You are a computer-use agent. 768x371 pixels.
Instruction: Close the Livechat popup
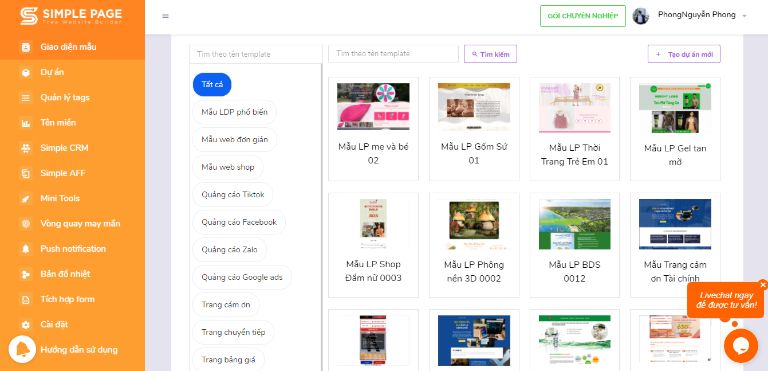(763, 284)
